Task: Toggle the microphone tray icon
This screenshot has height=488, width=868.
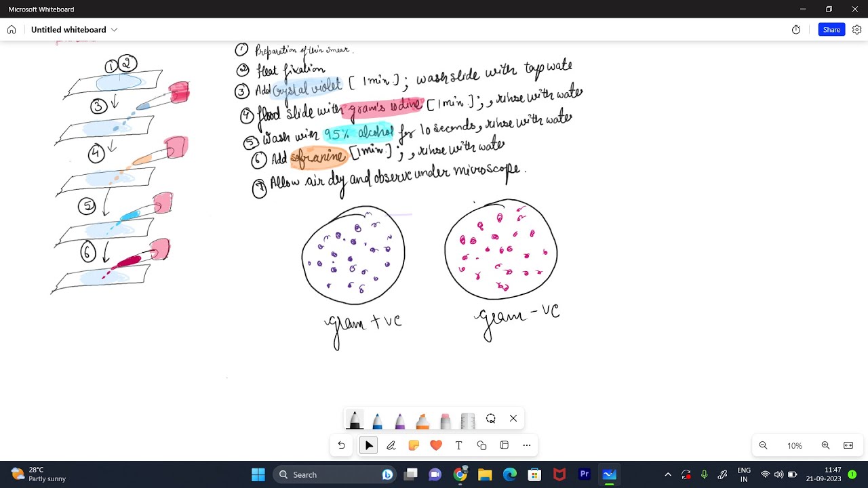Action: pos(705,474)
